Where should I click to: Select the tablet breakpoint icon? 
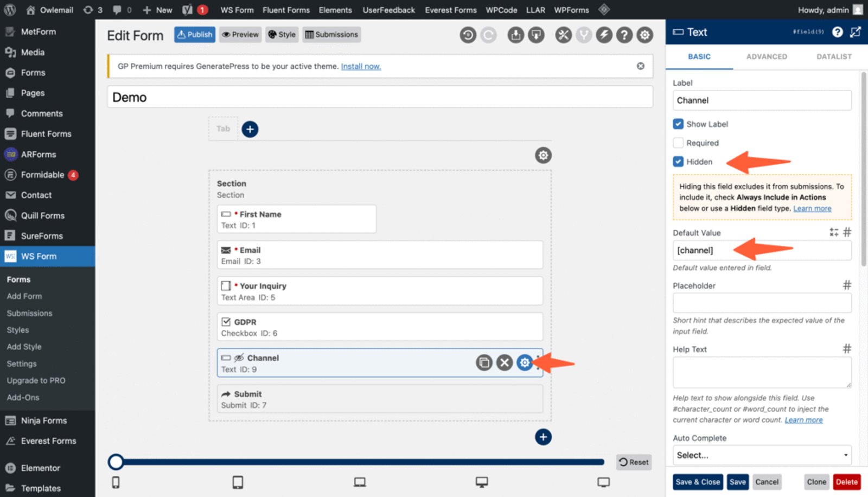pyautogui.click(x=238, y=482)
